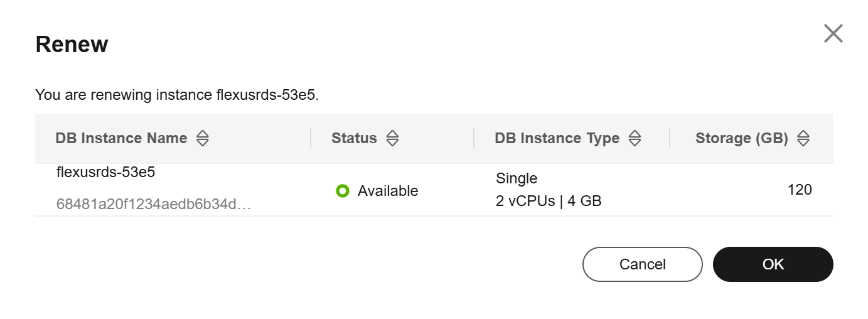Select the 2 vCPUs | 4 GB spec

pyautogui.click(x=549, y=202)
